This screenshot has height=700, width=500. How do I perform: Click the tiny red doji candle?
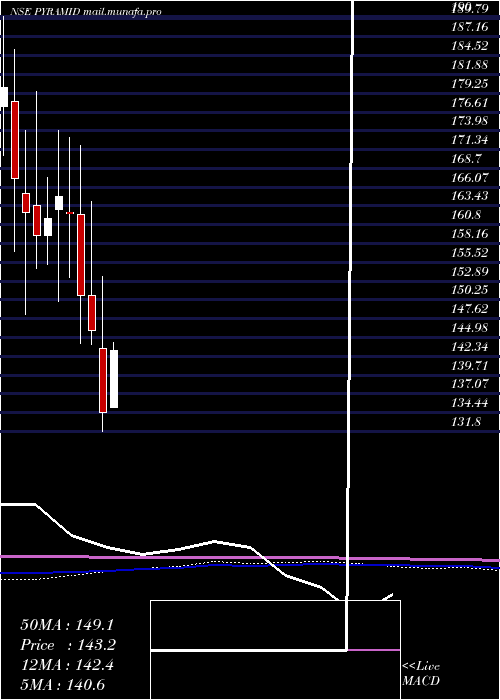click(x=70, y=213)
